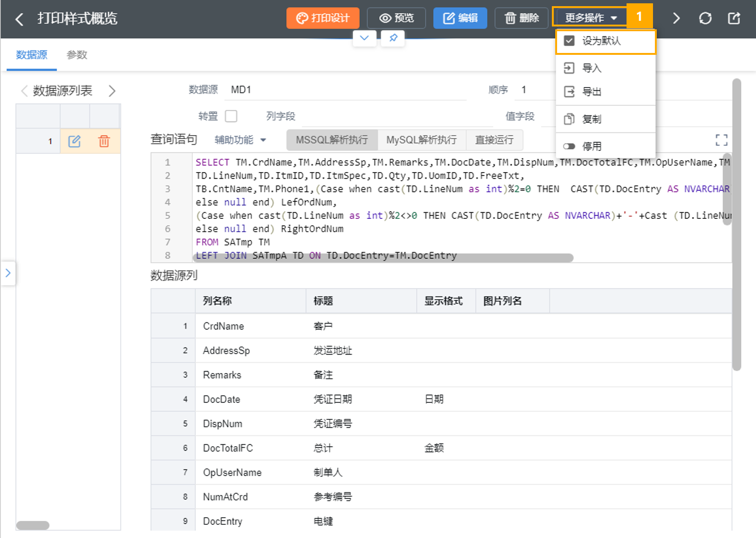
Task: Click the main page vertical scrollbar
Action: (x=737, y=225)
